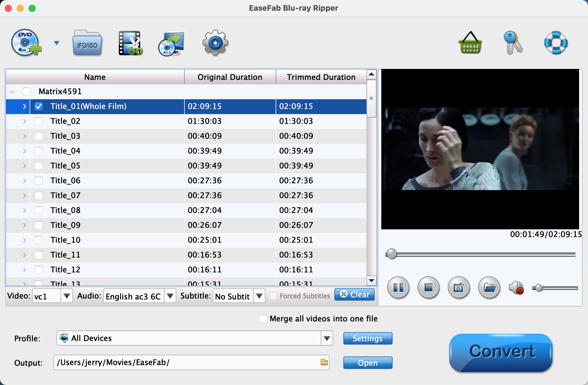Click the Name column header
The image size is (588, 385).
click(x=95, y=77)
